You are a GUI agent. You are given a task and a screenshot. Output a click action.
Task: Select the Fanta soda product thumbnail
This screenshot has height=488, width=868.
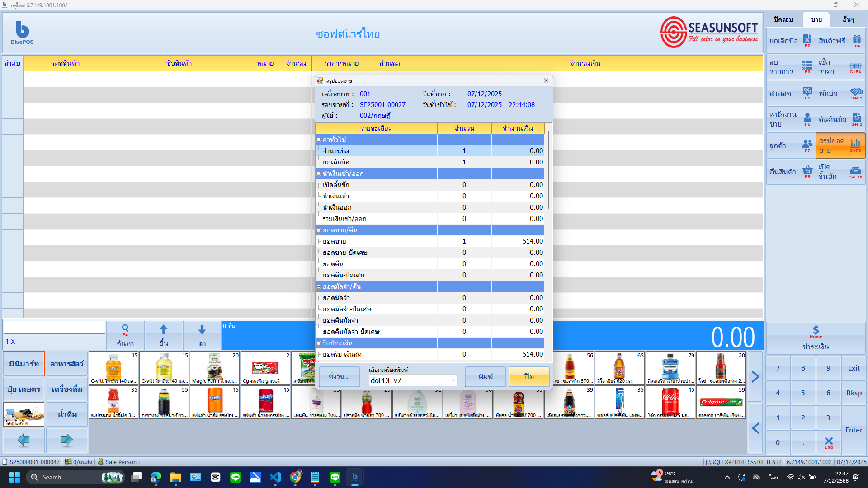(215, 402)
